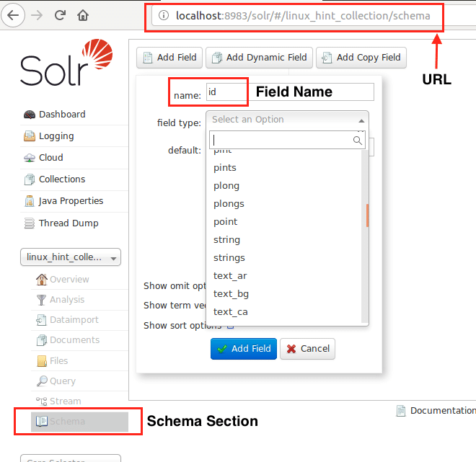Click the Documentation page icon

tap(401, 411)
